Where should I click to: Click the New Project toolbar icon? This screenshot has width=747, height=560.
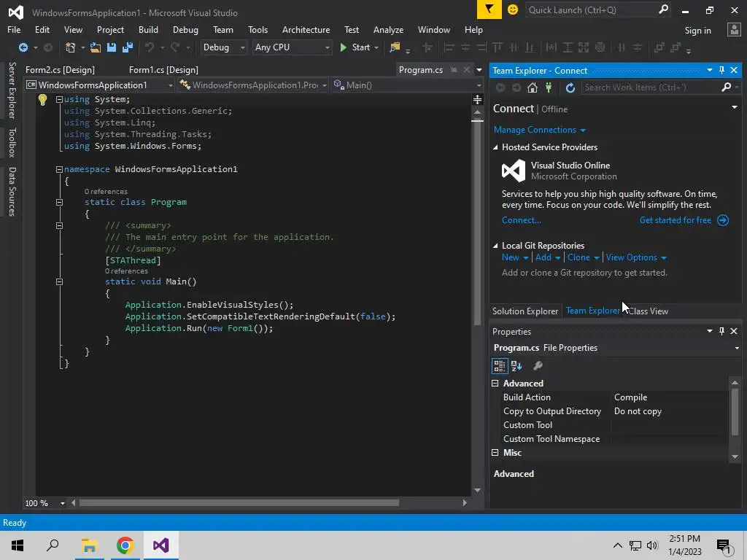point(71,47)
